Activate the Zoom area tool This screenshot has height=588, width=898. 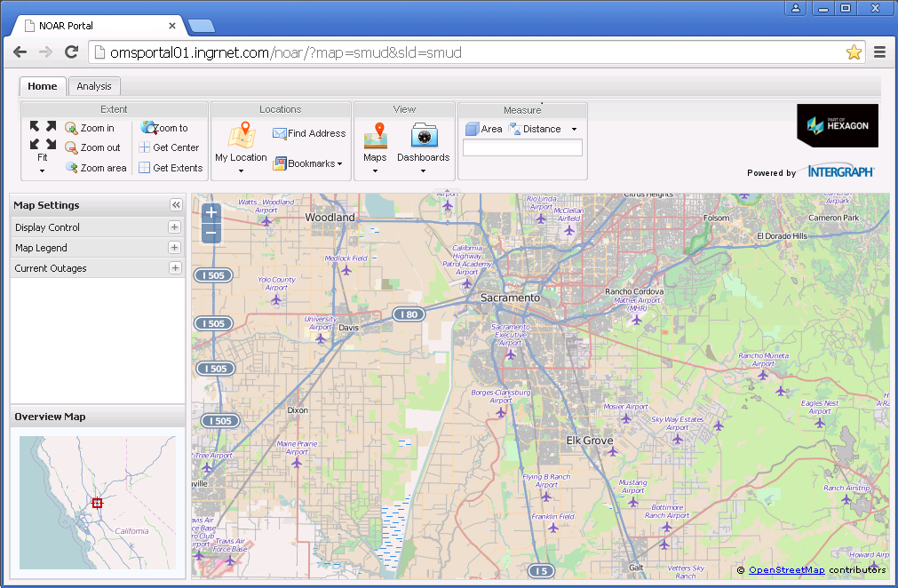coord(95,168)
